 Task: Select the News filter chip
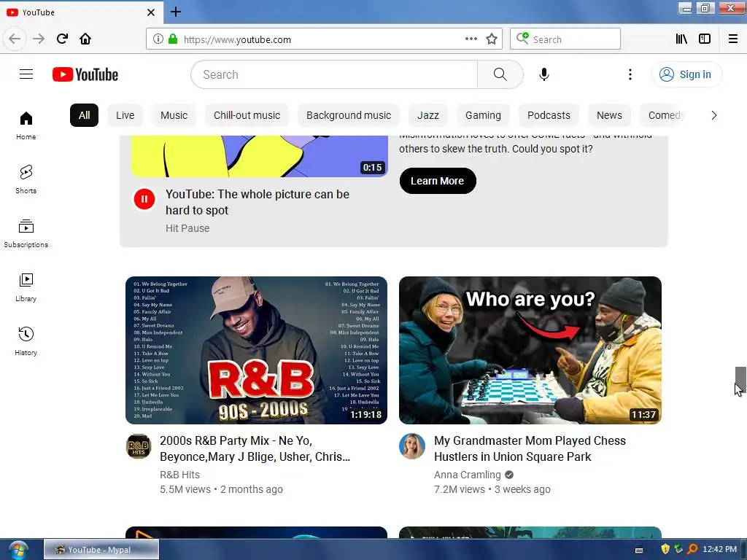pos(609,115)
